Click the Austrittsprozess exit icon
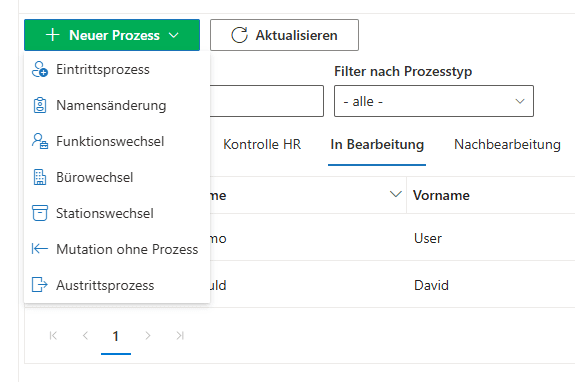The width and height of the screenshot is (575, 382). click(40, 285)
